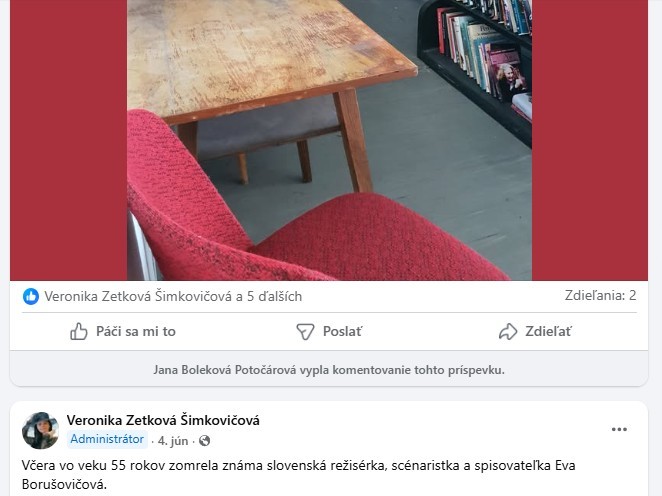Viewport: 662px width, 496px height.
Task: Click the send arrow icon beside Poslať
Action: point(305,332)
